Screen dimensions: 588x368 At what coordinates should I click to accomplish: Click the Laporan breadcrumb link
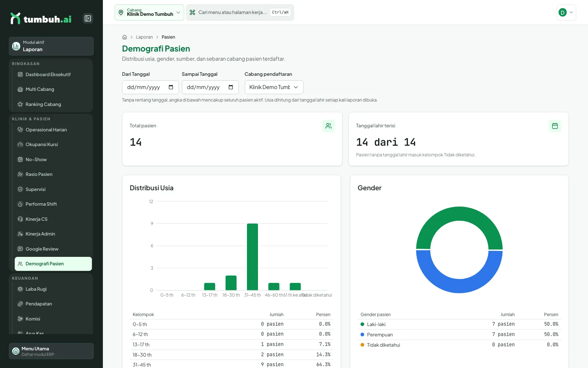144,37
